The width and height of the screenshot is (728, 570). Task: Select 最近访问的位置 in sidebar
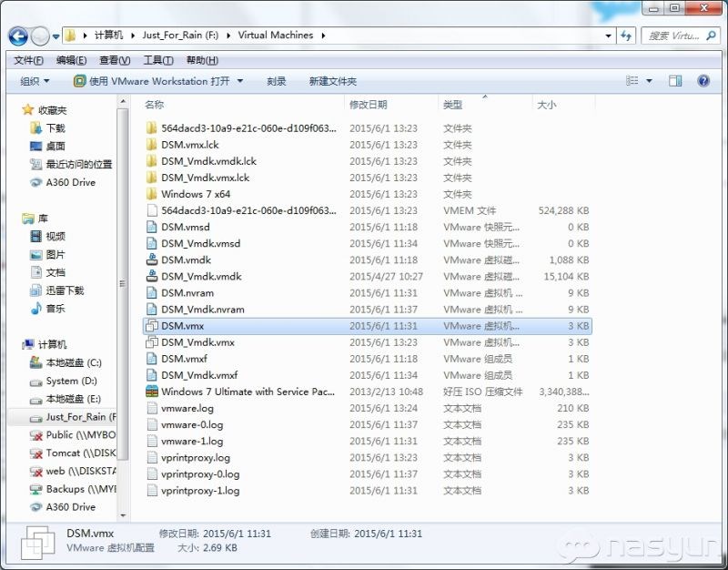[79, 164]
